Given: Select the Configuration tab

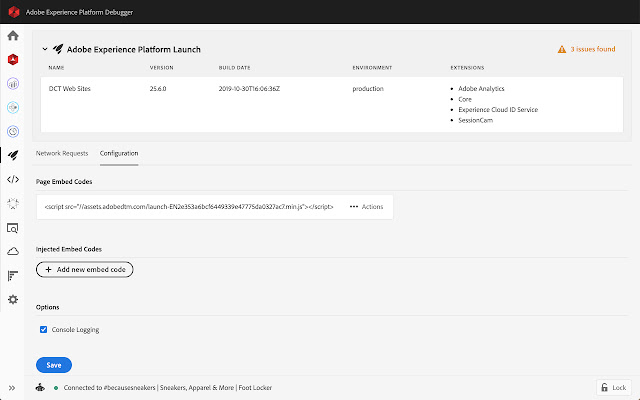Looking at the screenshot, I should coord(119,153).
